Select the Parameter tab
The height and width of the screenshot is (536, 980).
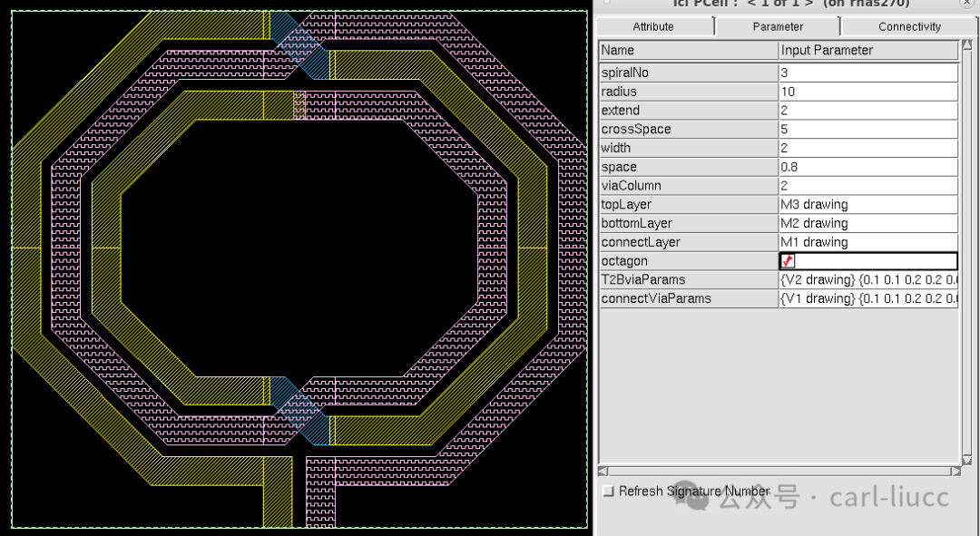pos(778,26)
